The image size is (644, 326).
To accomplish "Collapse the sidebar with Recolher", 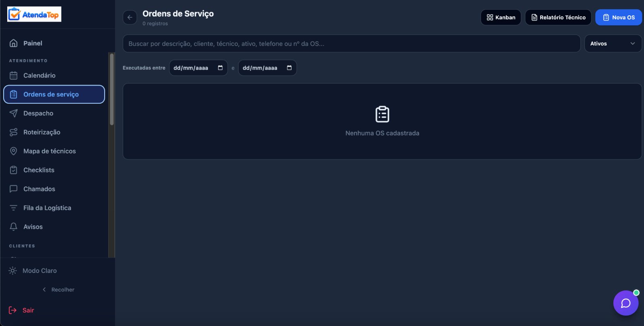I will 58,289.
